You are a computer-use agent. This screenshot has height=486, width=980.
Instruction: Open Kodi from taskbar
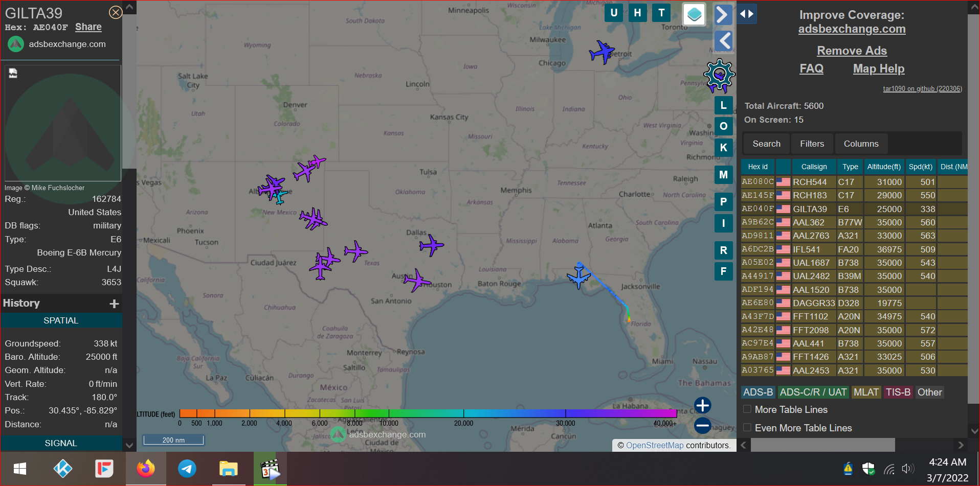pyautogui.click(x=63, y=469)
